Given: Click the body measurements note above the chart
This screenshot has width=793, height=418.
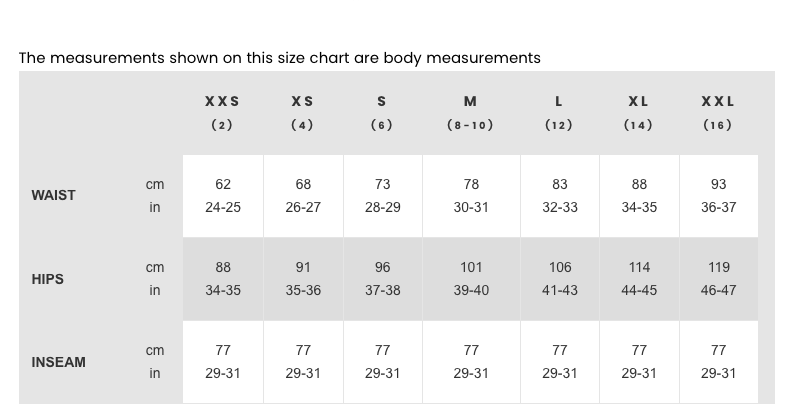Looking at the screenshot, I should tap(279, 58).
